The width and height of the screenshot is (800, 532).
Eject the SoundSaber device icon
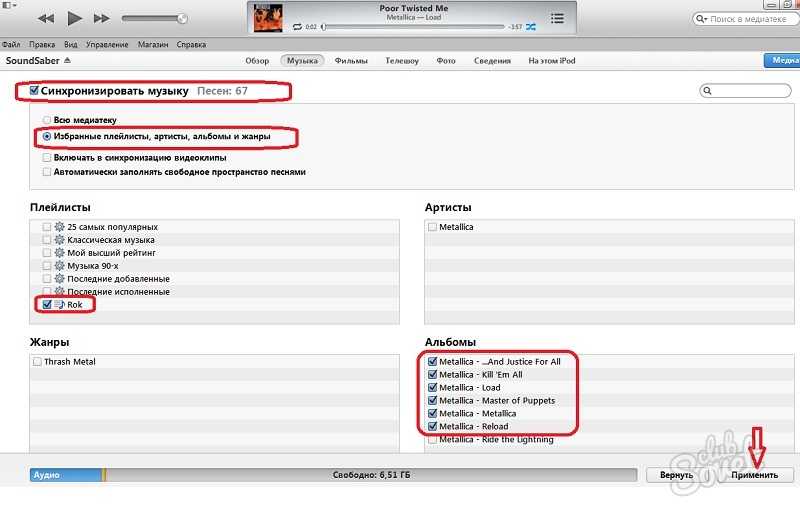pos(67,60)
